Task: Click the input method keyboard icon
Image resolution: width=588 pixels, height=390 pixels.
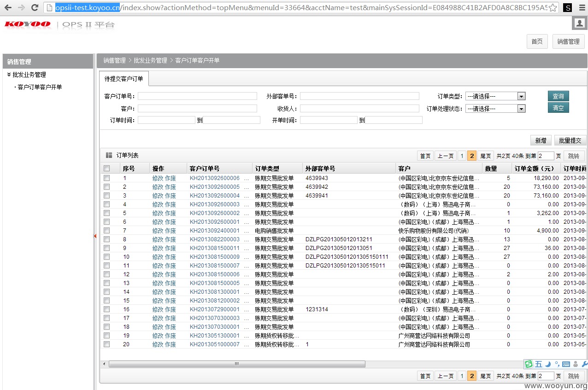Action: coord(566,364)
